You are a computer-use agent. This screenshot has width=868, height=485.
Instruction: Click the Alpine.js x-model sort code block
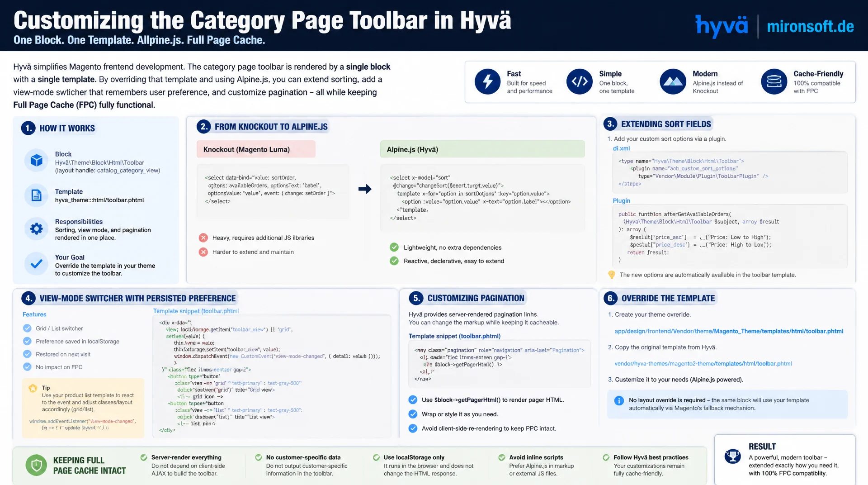click(x=482, y=198)
